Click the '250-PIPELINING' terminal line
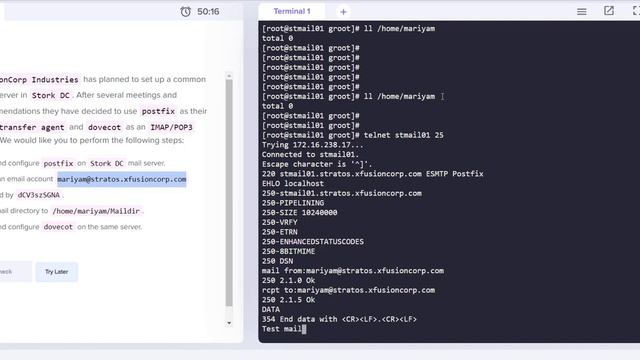 pyautogui.click(x=293, y=203)
